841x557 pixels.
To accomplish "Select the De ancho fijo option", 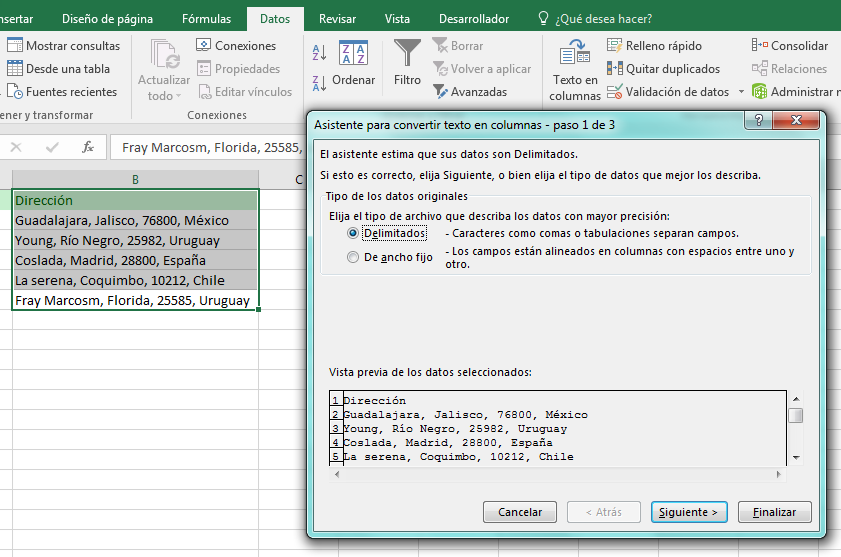I will point(352,257).
